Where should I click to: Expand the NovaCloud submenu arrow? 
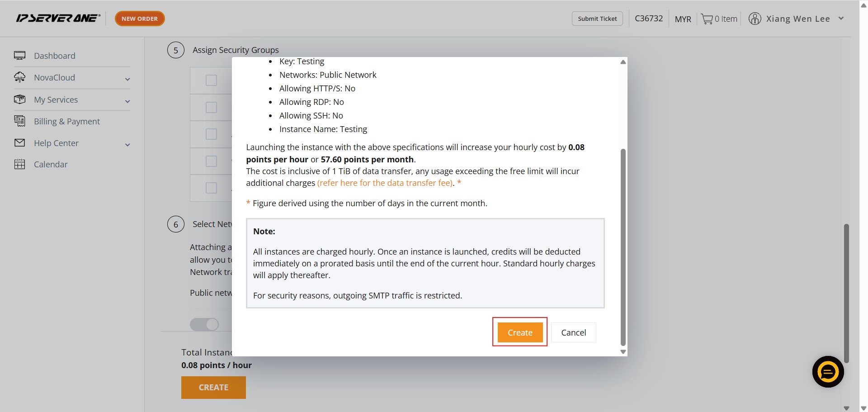127,79
